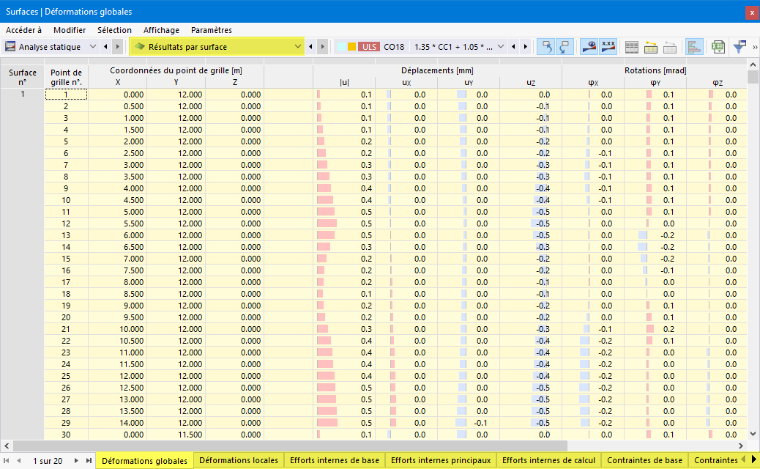Click the vertical scrollbar thumb
The image size is (760, 469).
pos(753,77)
